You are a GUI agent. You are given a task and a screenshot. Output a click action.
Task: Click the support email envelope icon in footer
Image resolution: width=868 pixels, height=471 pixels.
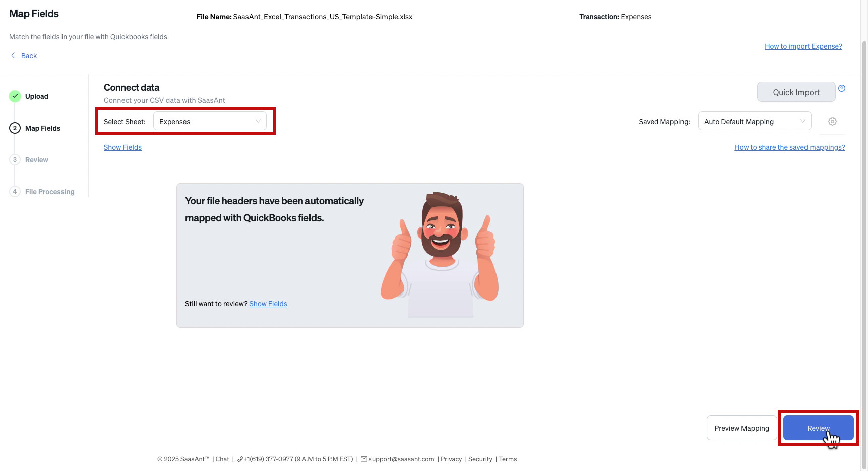pos(364,459)
